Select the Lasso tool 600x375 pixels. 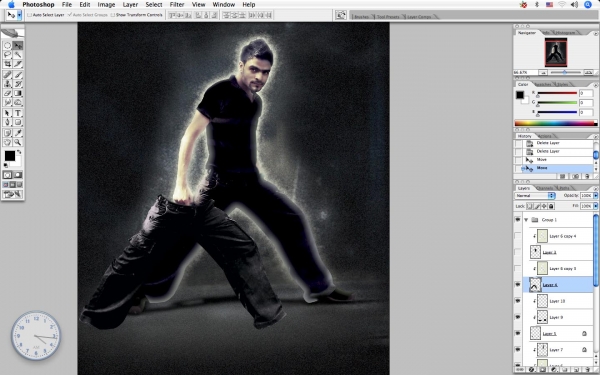coord(7,55)
